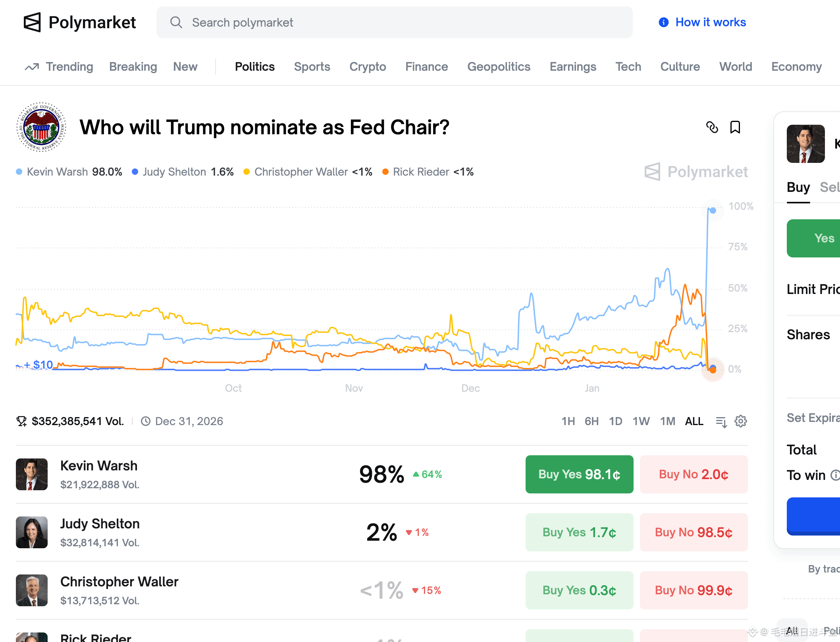Screen dimensions: 840x642
Task: Select the 1H chart timeframe
Action: point(568,421)
